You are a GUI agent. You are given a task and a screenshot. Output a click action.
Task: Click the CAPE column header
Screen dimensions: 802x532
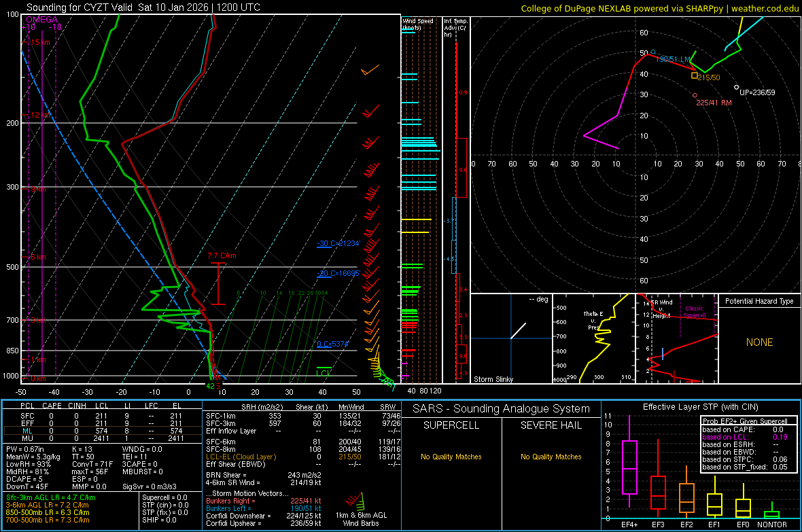coord(52,406)
